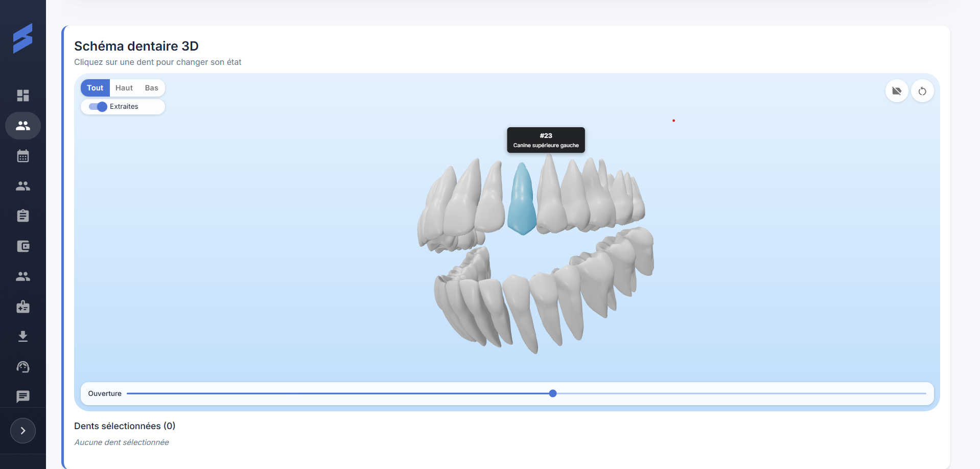The image size is (980, 469).
Task: Open the Calendar icon in the sidebar
Action: click(x=22, y=156)
